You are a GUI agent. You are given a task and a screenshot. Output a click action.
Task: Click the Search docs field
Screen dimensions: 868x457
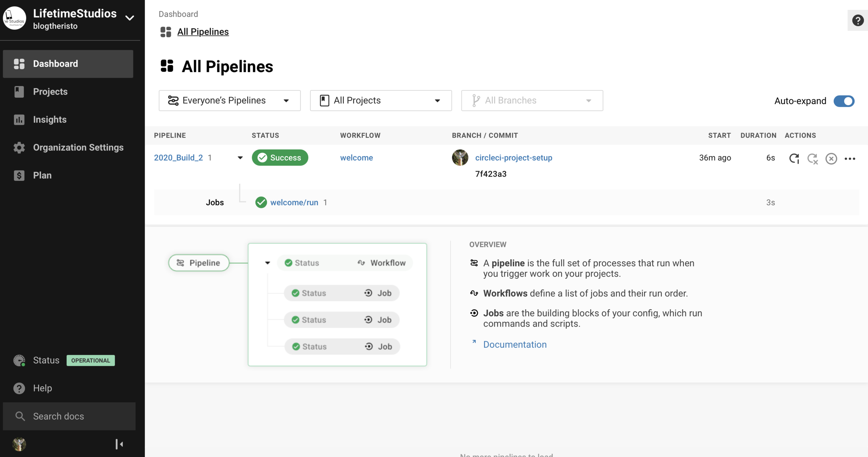pyautogui.click(x=69, y=416)
